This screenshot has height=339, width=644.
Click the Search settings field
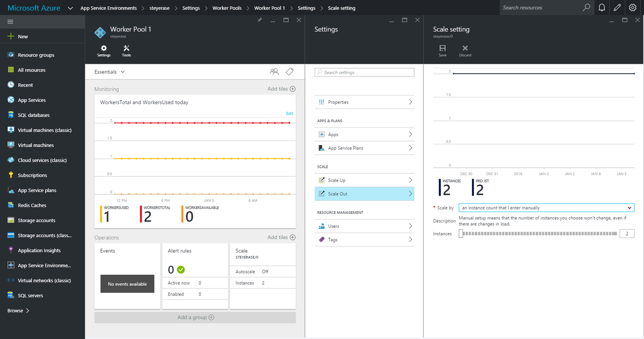pyautogui.click(x=364, y=72)
